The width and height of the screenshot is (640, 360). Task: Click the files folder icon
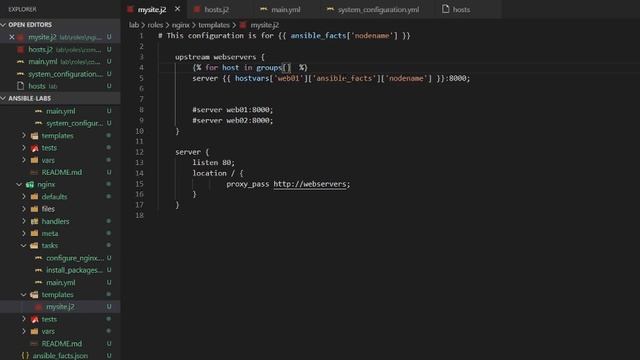click(35, 209)
